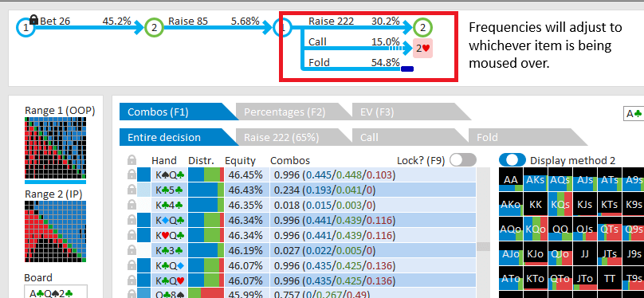Toggle the Lock? (F9) switch

pos(463,160)
